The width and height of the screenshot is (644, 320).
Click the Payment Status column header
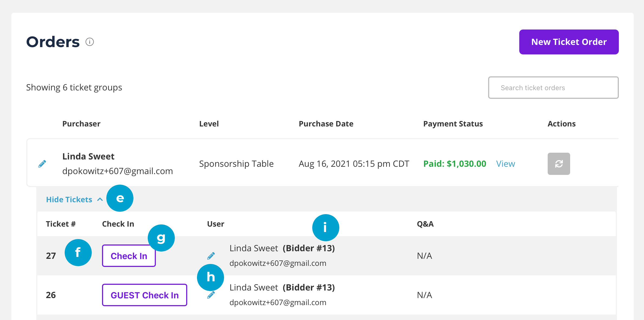pyautogui.click(x=453, y=124)
